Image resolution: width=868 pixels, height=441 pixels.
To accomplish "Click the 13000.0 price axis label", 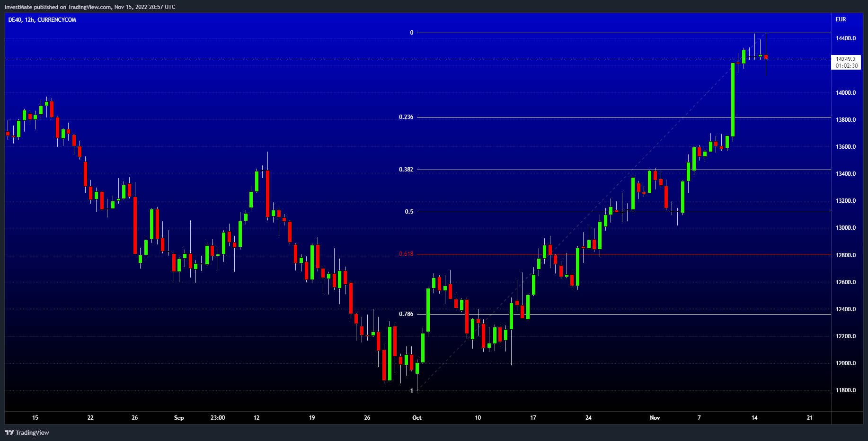I will click(x=846, y=228).
